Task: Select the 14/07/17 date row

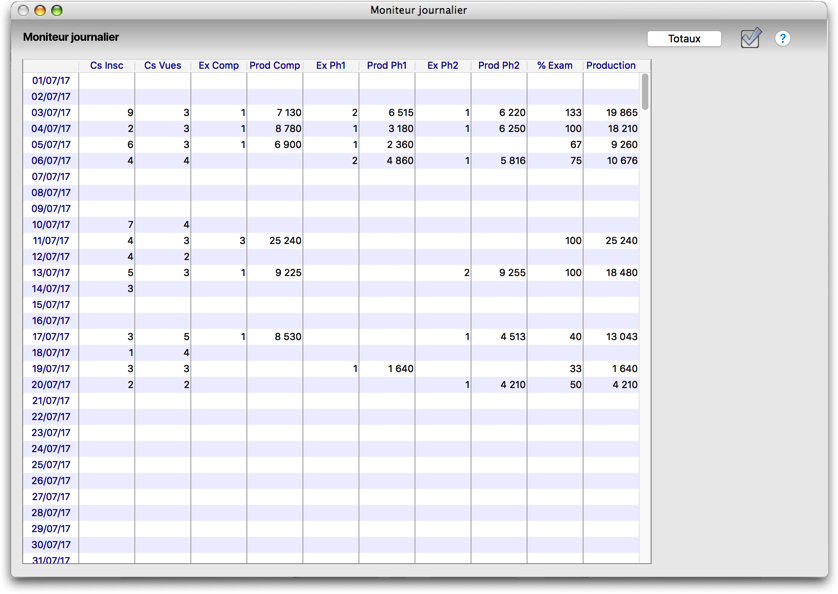Action: click(331, 289)
